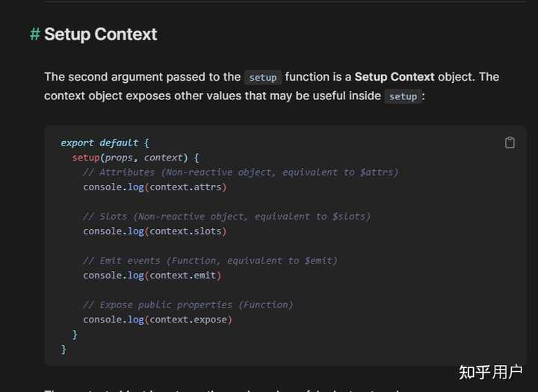Click the Slots comment line

tap(227, 217)
